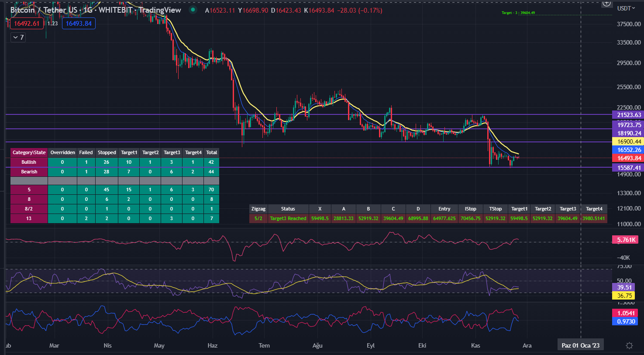644x355 pixels.
Task: Click the '5/2' zigzag cell
Action: point(258,218)
